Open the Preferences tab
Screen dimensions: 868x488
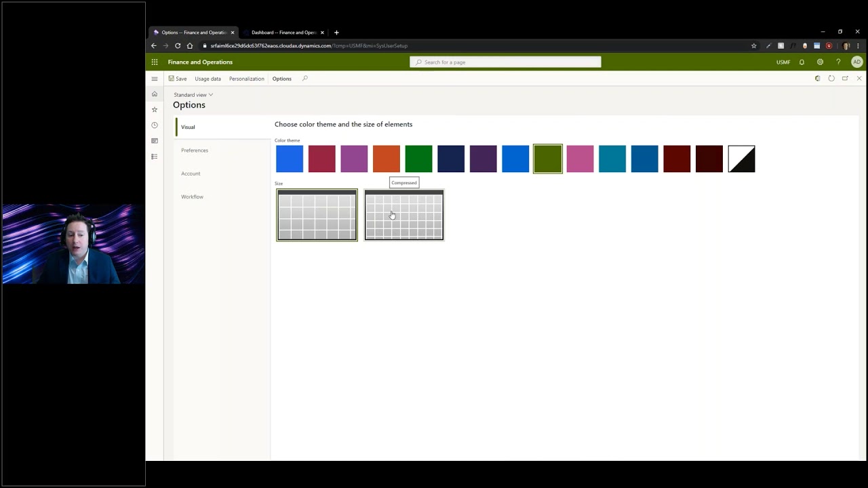click(x=223, y=150)
